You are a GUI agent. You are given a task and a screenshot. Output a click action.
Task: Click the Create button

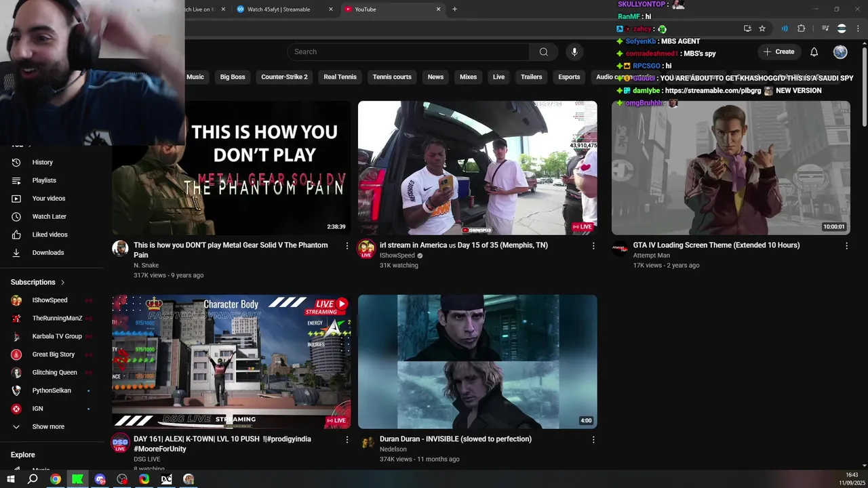pyautogui.click(x=778, y=52)
